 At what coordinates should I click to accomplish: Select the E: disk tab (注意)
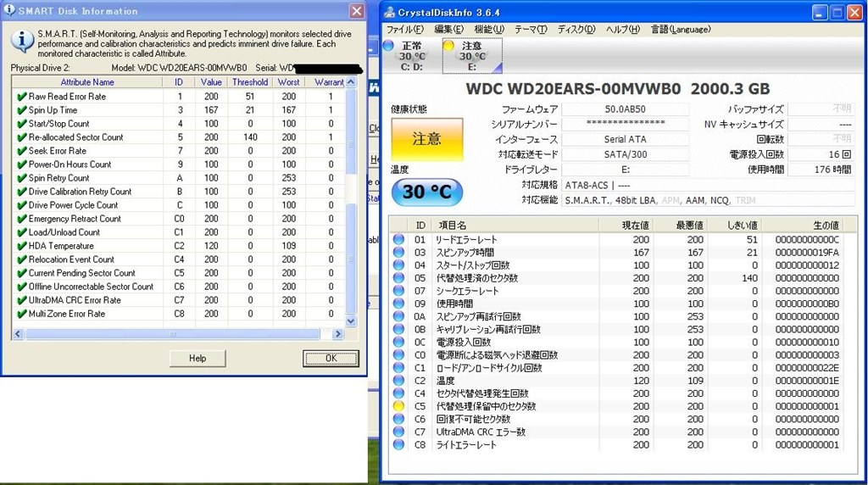(x=471, y=56)
